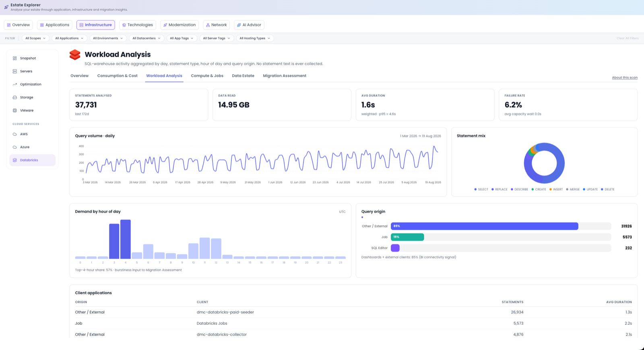Toggle DESCRIBE series in Statement mix legend

click(x=519, y=189)
